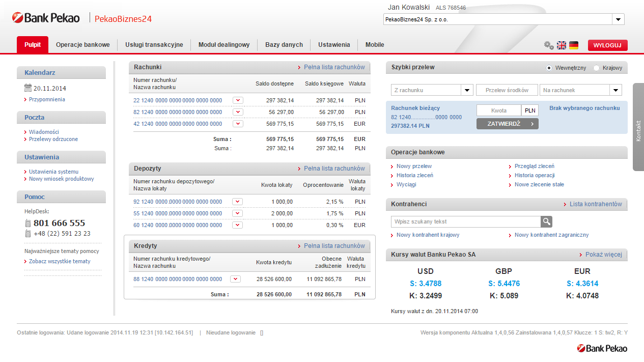Open Lista kontrahentów link
The width and height of the screenshot is (644, 362).
(596, 204)
